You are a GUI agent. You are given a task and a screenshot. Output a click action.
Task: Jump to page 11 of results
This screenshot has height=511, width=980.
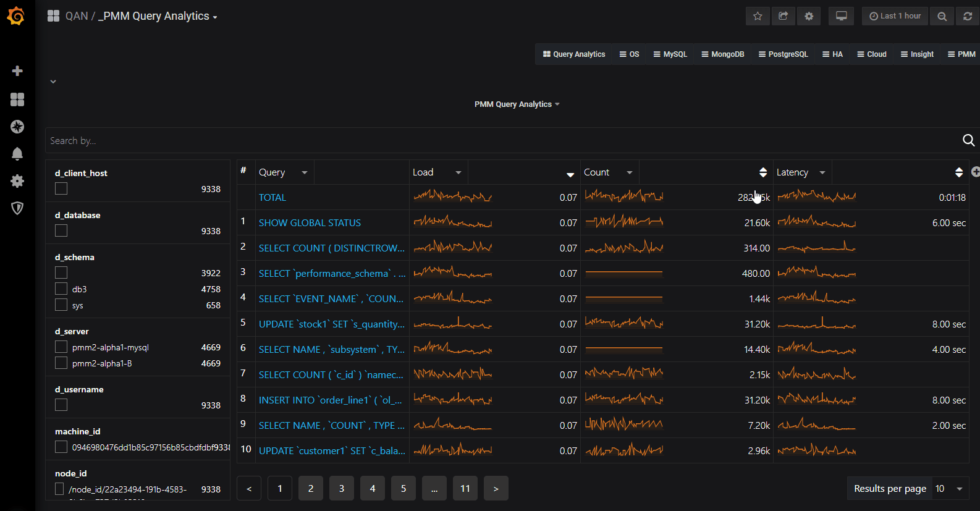[x=465, y=489]
